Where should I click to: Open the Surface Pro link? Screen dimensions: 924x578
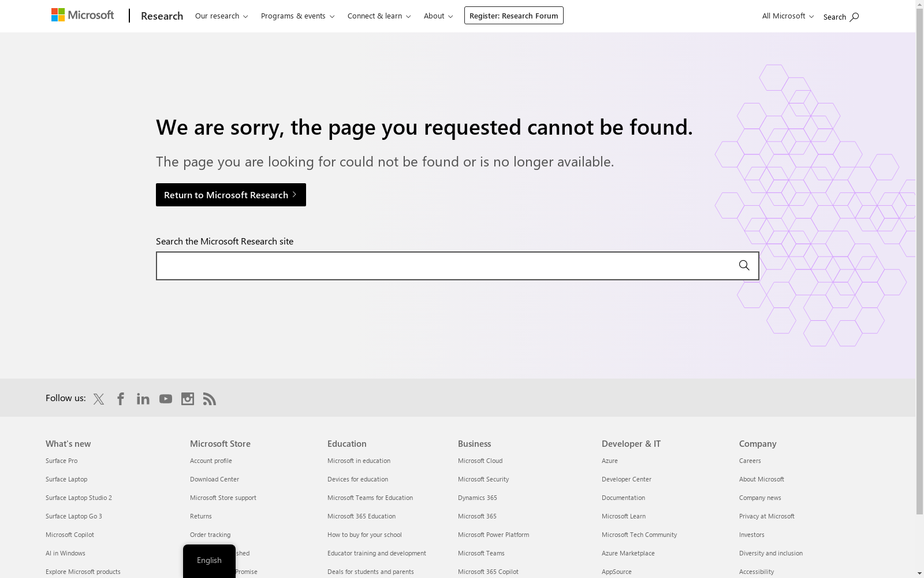click(61, 461)
